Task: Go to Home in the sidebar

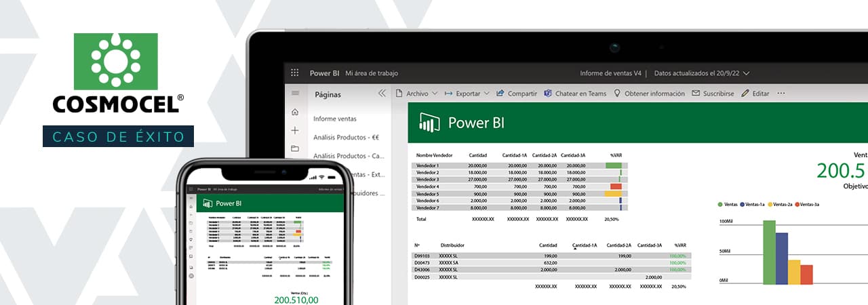Action: 295,112
